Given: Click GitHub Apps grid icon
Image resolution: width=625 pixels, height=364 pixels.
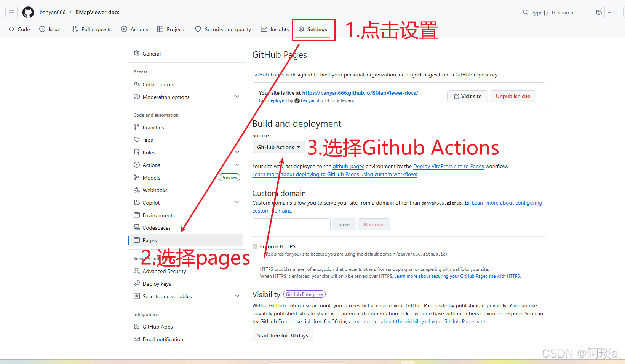Looking at the screenshot, I should (x=137, y=327).
